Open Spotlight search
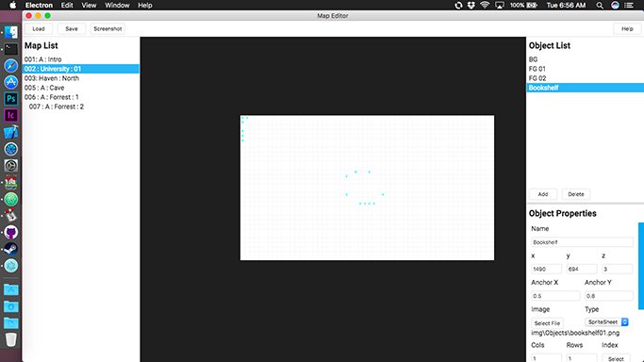This screenshot has height=362, width=644. [600, 5]
